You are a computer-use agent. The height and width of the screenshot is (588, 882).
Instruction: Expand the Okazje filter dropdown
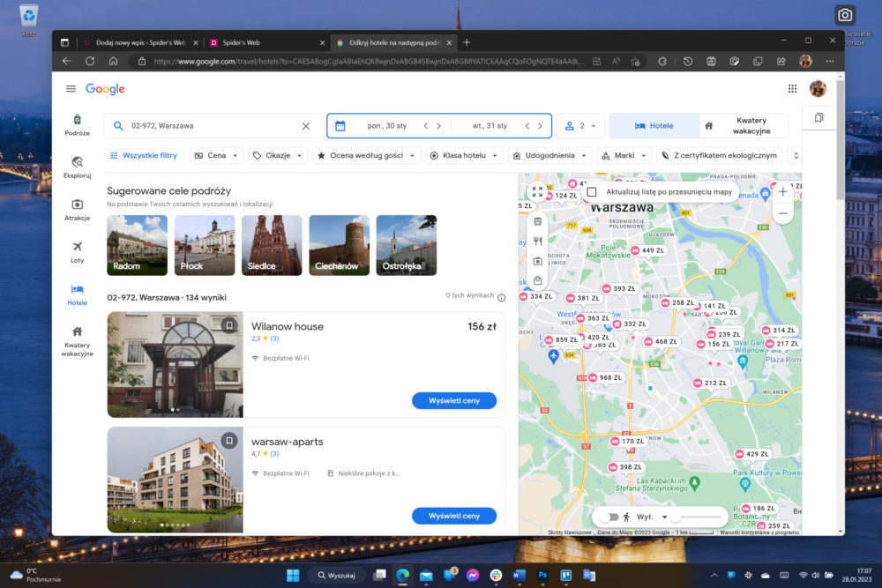pyautogui.click(x=278, y=156)
